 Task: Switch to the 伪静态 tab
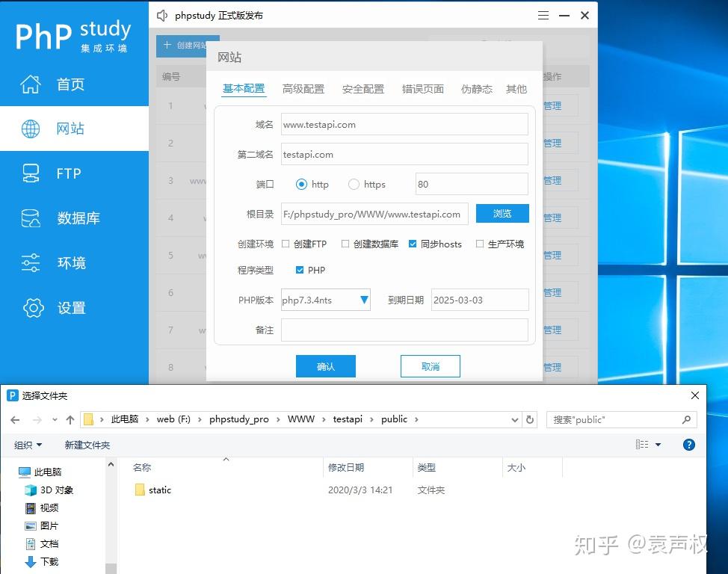476,88
